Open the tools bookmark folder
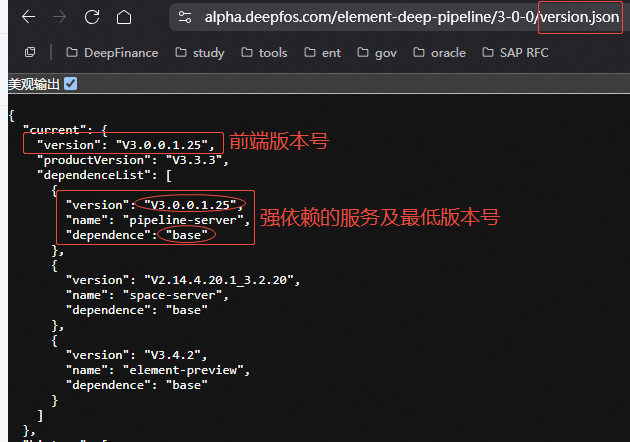 [262, 52]
